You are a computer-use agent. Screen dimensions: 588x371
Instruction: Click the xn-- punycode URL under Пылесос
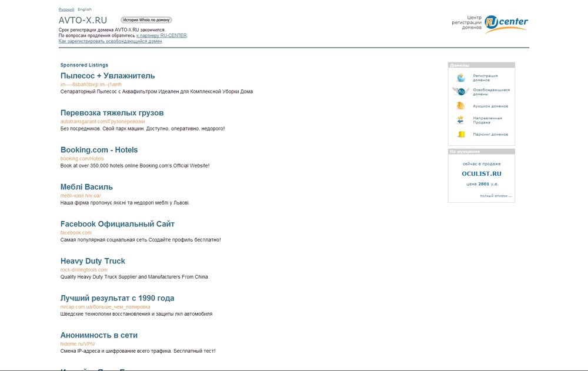(x=91, y=85)
